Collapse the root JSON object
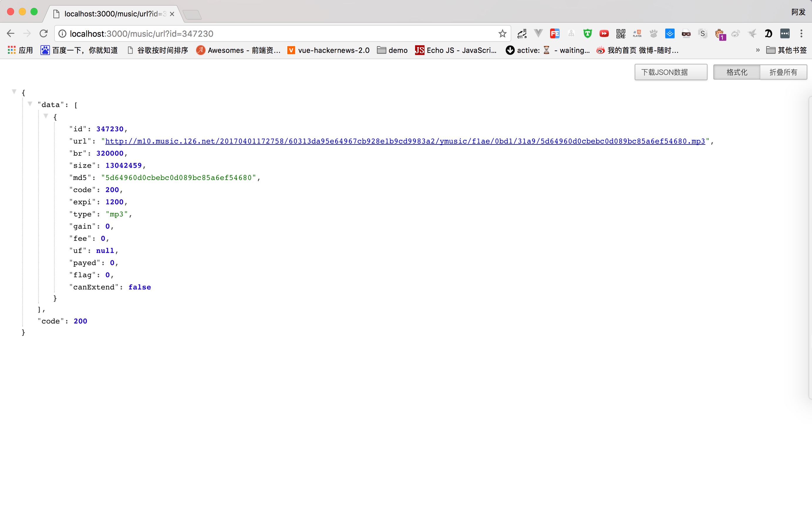The image size is (812, 515). click(x=14, y=92)
